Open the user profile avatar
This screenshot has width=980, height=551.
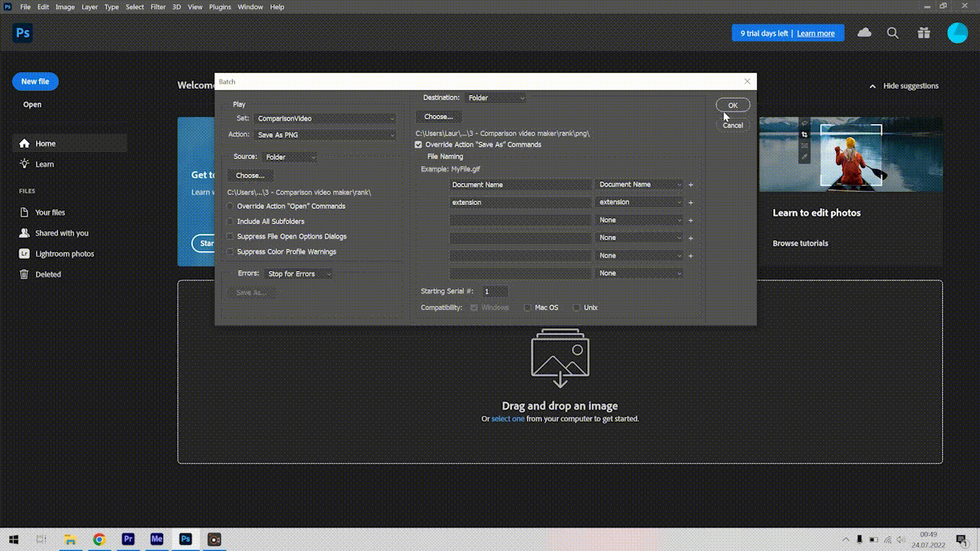957,33
